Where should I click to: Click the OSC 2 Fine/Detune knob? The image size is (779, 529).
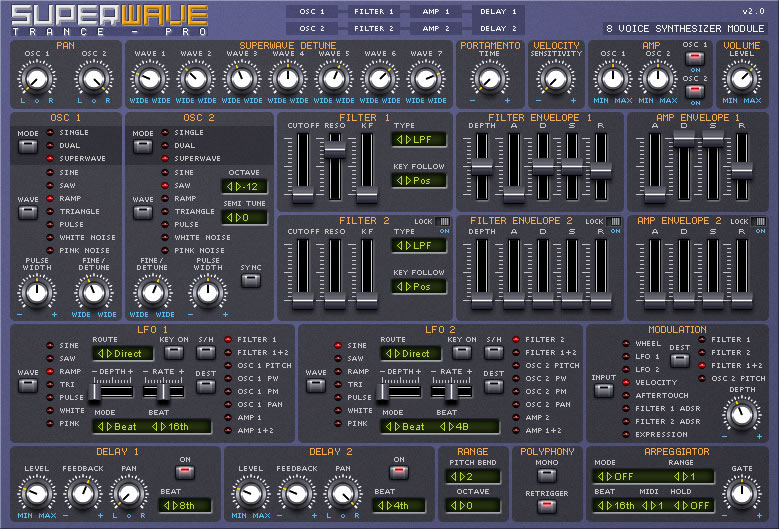(x=152, y=293)
